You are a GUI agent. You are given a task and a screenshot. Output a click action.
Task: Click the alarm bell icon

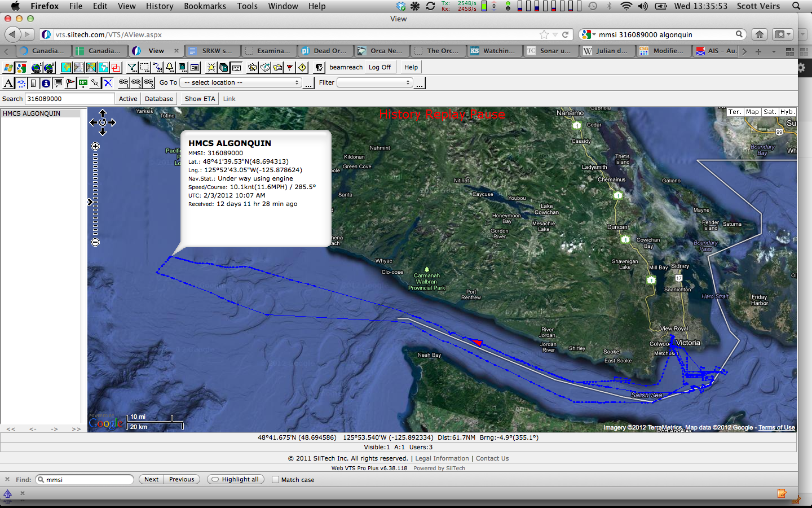tap(170, 68)
